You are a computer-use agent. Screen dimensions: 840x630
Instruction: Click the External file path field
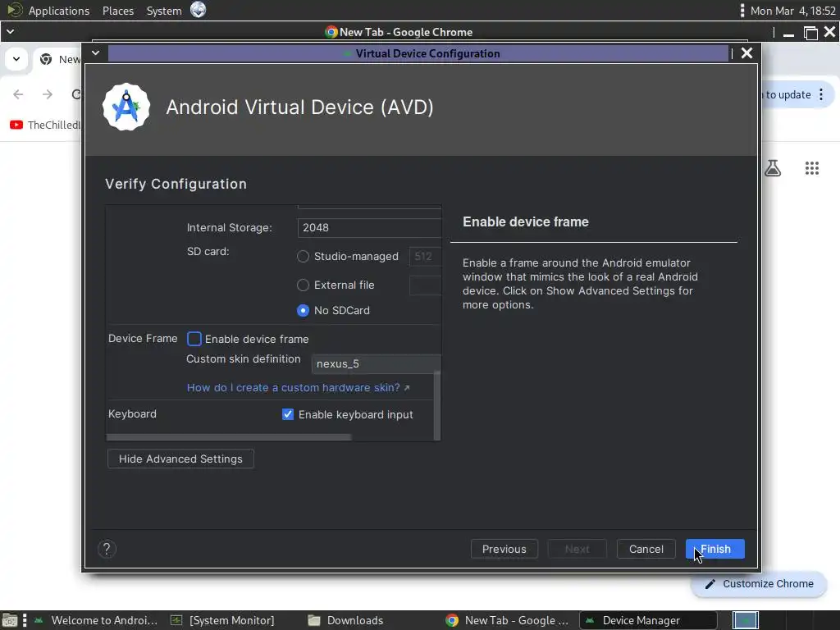pos(425,285)
